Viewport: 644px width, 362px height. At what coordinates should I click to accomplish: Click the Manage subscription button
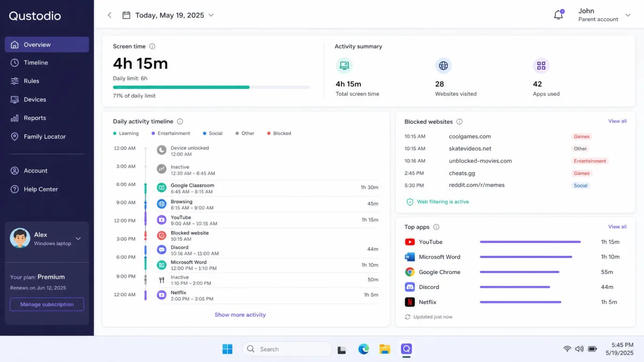point(47,304)
